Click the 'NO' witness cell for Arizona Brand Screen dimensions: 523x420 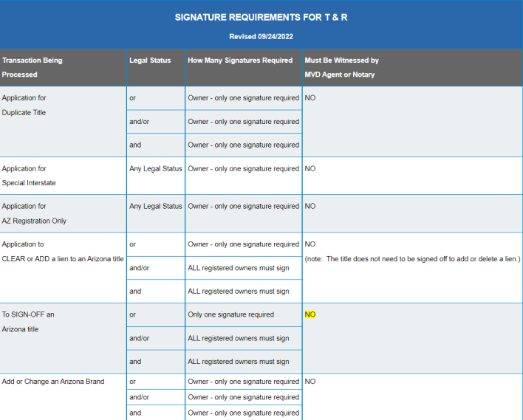coord(413,397)
